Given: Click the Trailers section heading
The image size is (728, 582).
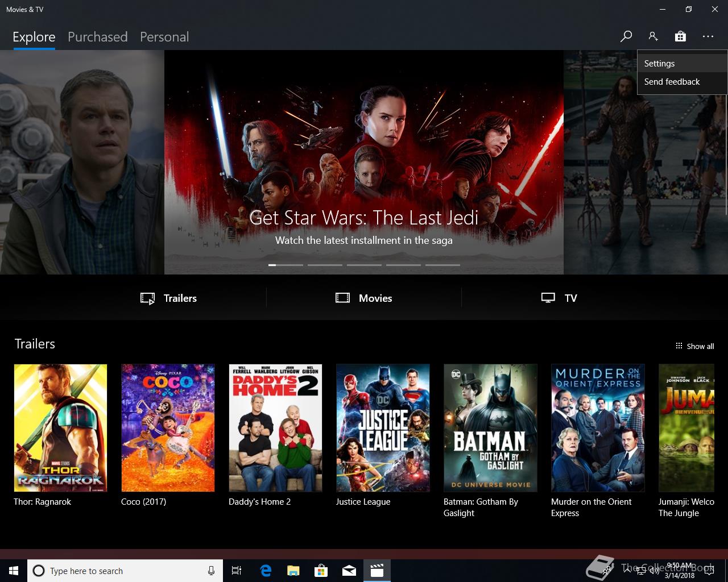Looking at the screenshot, I should [35, 344].
